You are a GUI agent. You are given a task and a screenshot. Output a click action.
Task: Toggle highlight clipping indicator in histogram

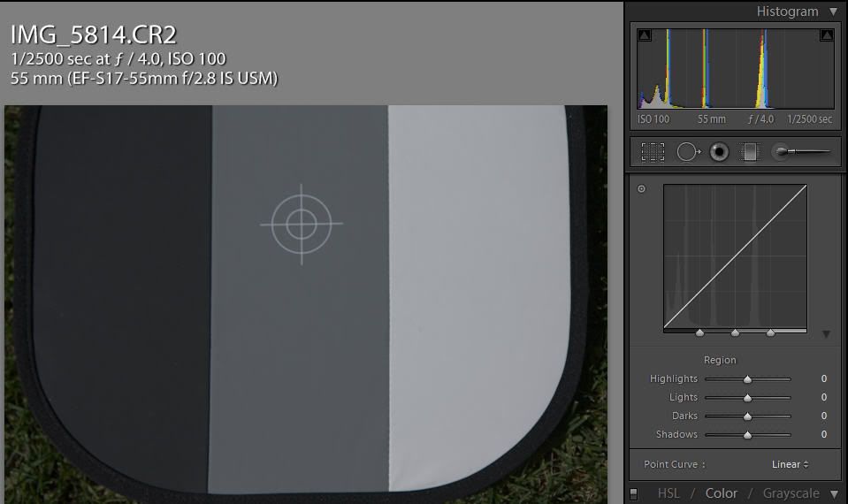click(827, 35)
